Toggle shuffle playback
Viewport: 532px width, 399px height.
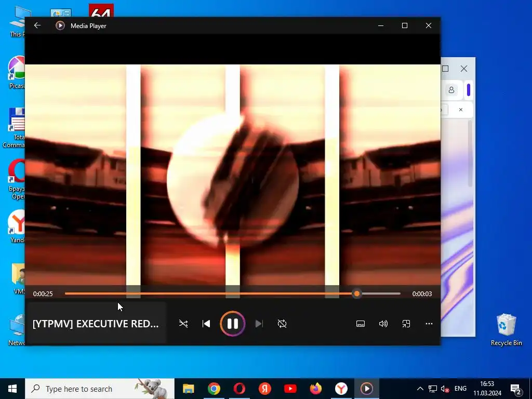[183, 324]
